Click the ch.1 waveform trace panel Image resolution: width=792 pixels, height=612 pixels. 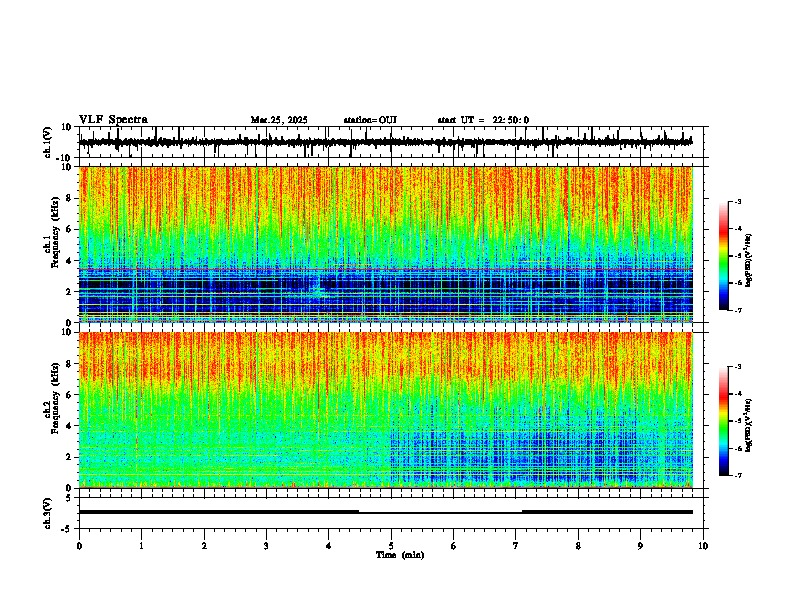(x=391, y=142)
